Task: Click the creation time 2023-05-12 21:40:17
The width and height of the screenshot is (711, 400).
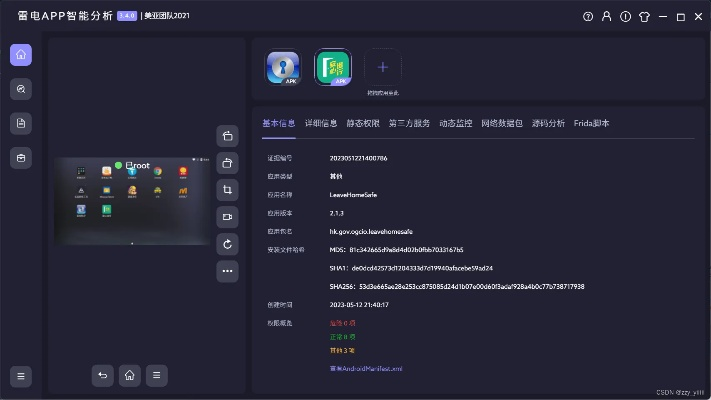Action: (x=359, y=305)
